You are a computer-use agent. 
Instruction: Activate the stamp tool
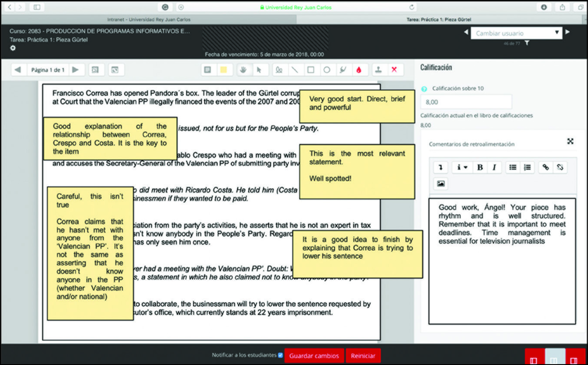click(378, 70)
